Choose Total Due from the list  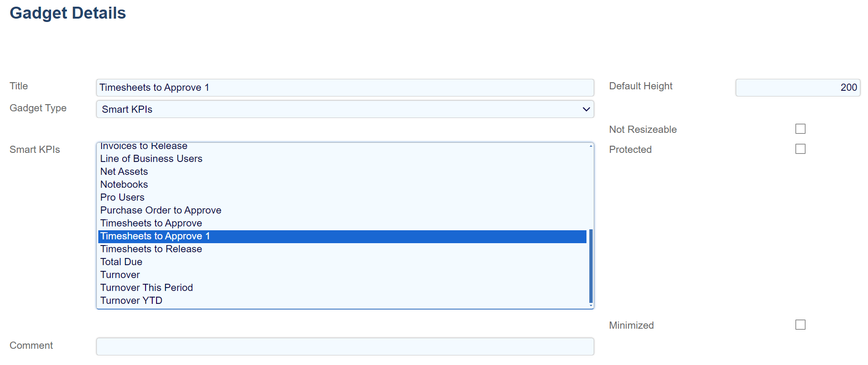121,262
